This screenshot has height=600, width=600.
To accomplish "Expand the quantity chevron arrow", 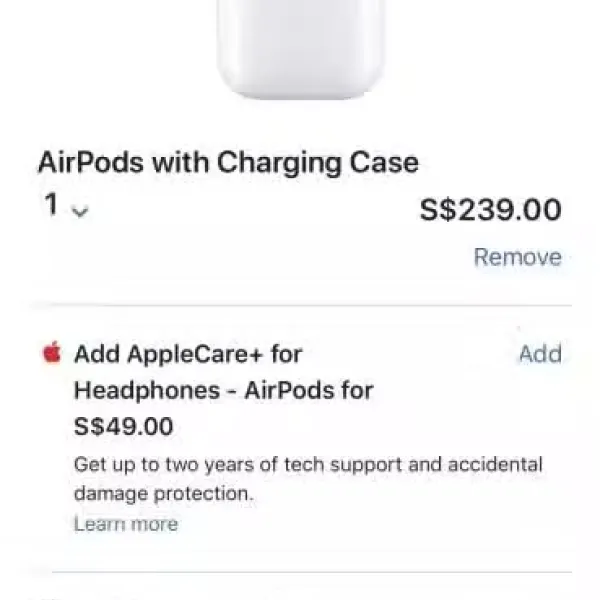I will click(x=80, y=211).
